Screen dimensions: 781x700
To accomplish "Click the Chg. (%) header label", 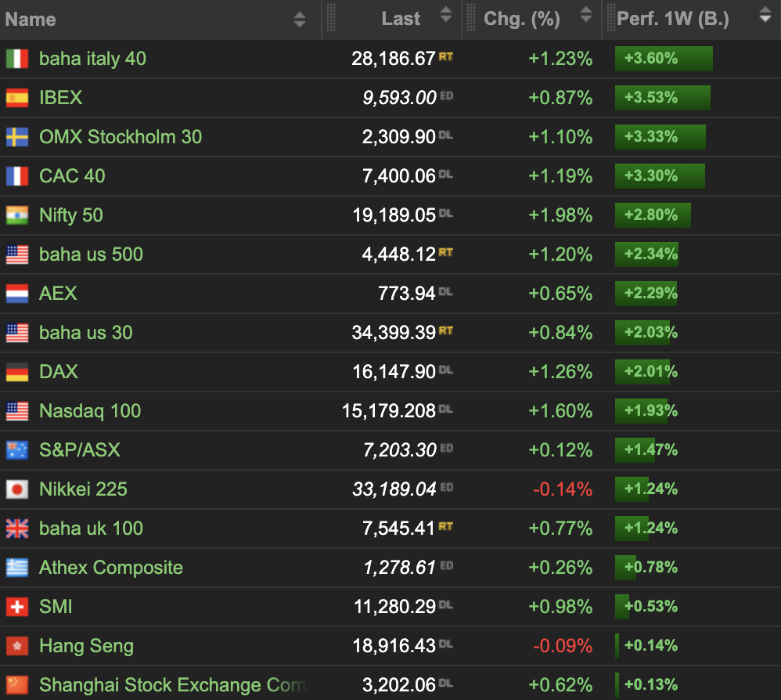I will [522, 19].
